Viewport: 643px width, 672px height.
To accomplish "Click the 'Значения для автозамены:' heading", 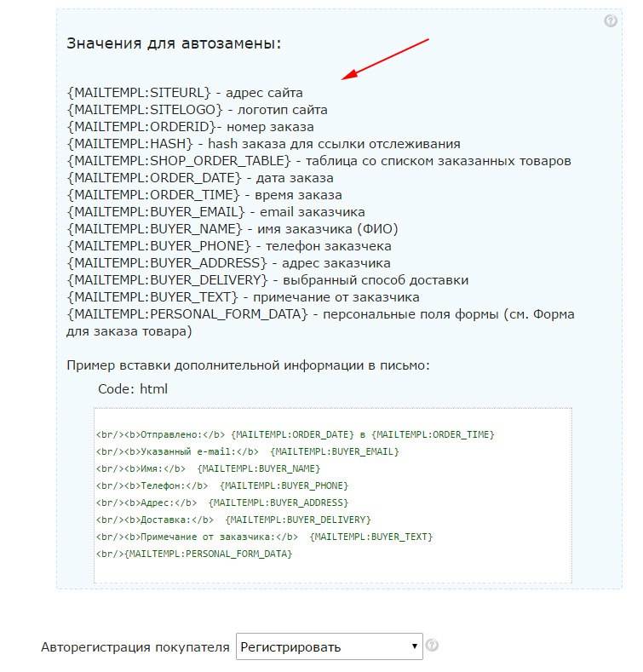I will point(174,43).
